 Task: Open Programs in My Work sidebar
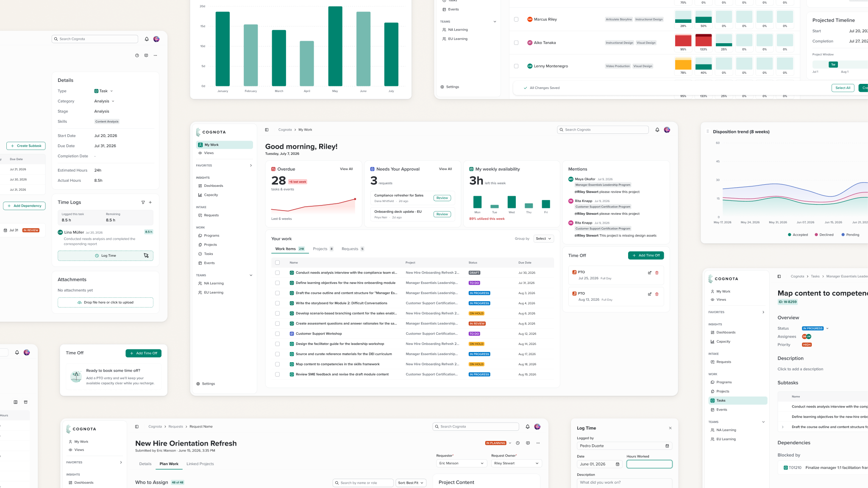coord(211,236)
